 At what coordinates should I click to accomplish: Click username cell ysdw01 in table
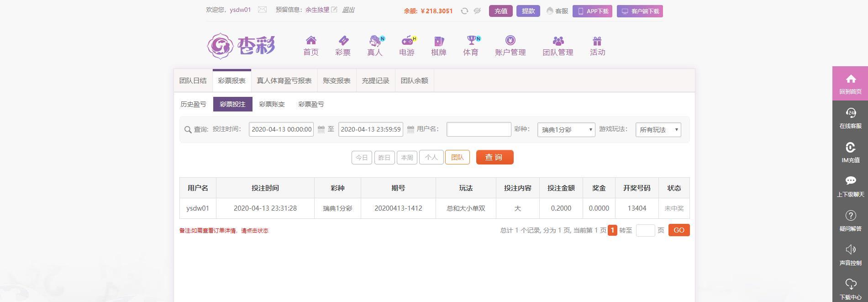pos(198,208)
